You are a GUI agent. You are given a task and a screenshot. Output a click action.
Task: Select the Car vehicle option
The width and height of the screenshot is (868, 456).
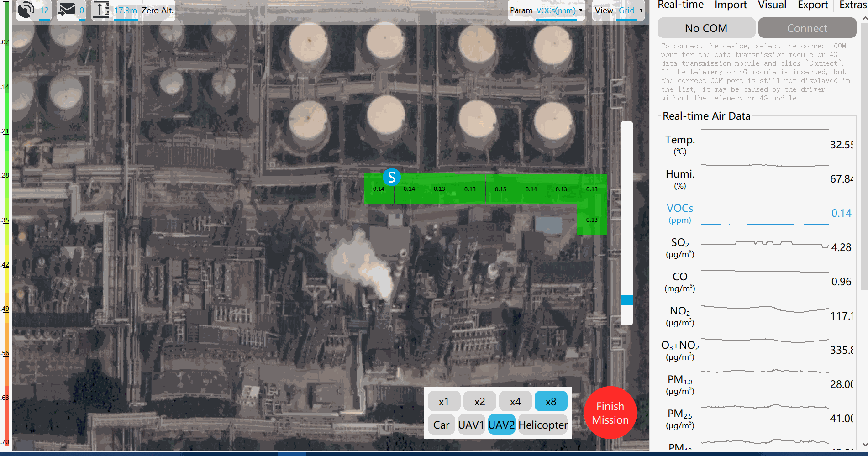coord(441,425)
